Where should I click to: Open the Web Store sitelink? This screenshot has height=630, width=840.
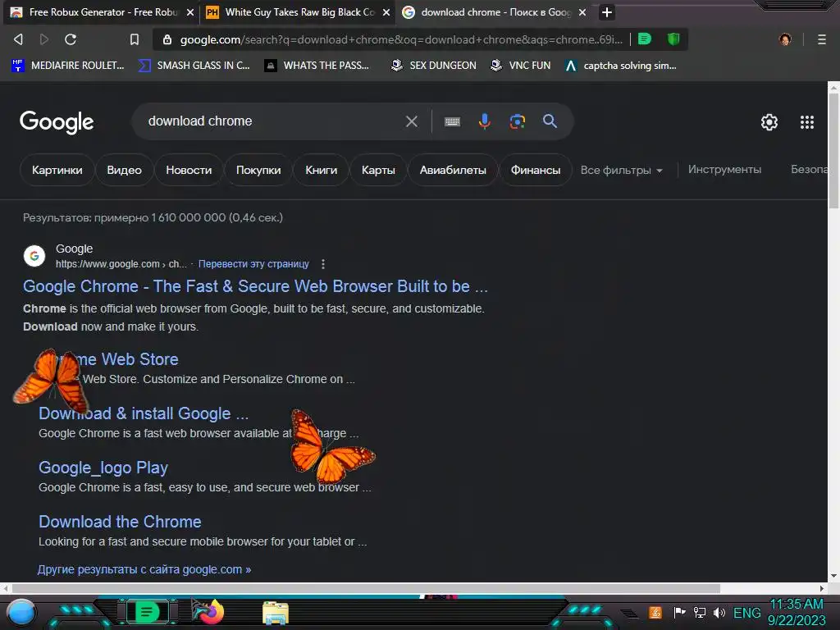coord(127,359)
